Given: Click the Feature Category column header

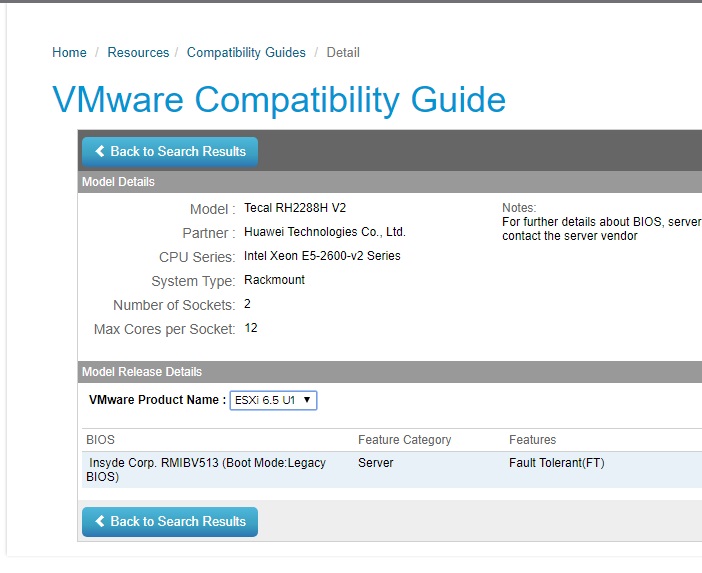Looking at the screenshot, I should 404,440.
